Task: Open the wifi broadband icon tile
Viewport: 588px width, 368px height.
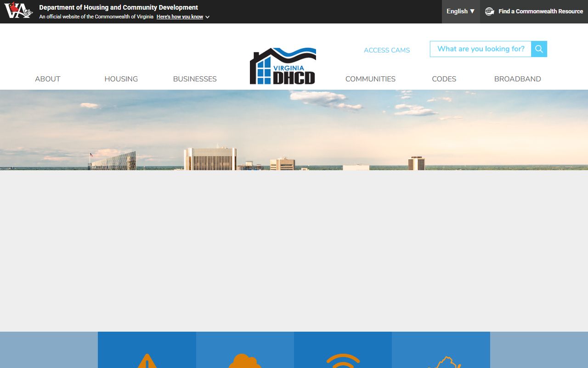Action: pyautogui.click(x=343, y=350)
